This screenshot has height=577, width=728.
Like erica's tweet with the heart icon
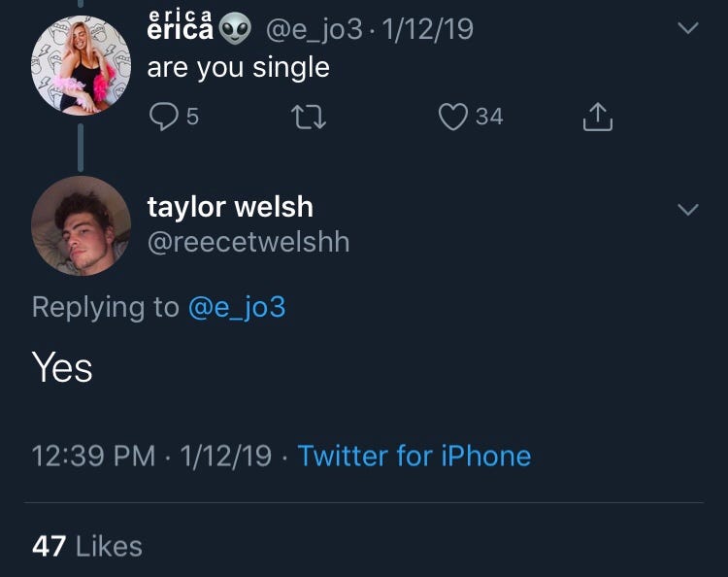tap(453, 118)
